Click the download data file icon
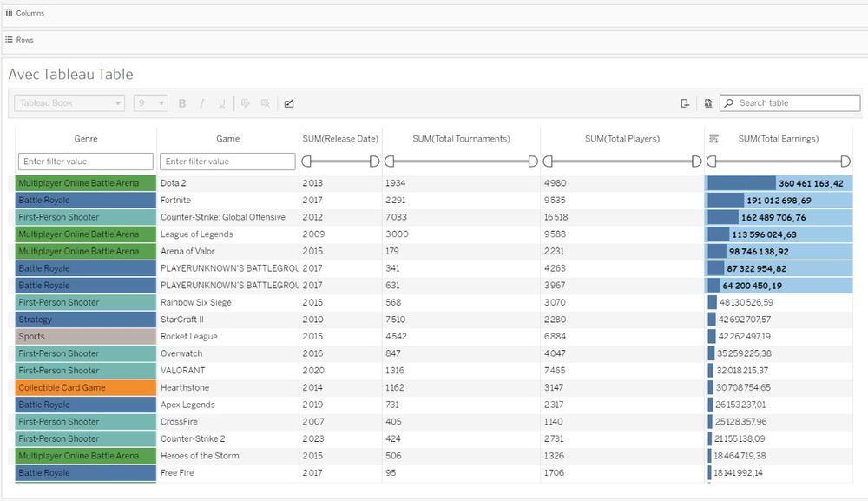Viewport: 868px width, 501px height. coord(708,103)
